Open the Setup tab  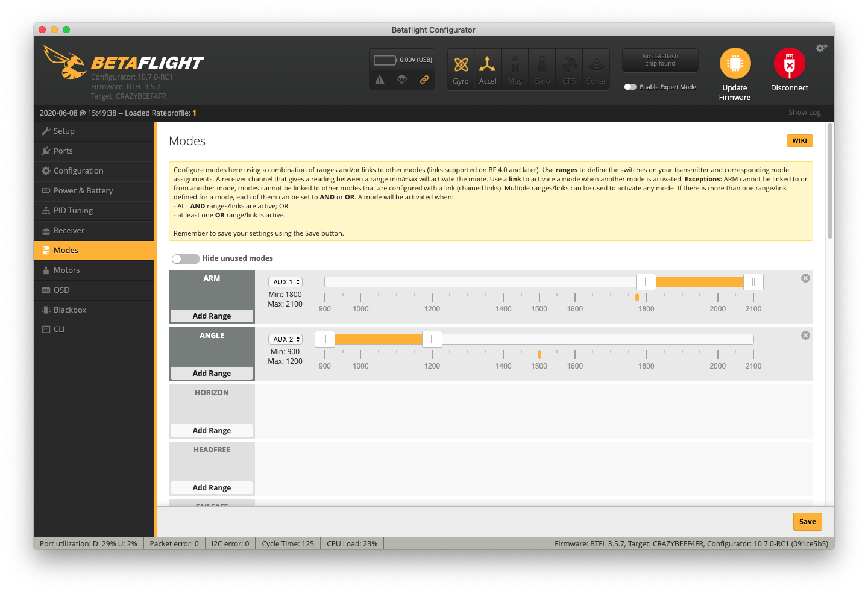95,131
